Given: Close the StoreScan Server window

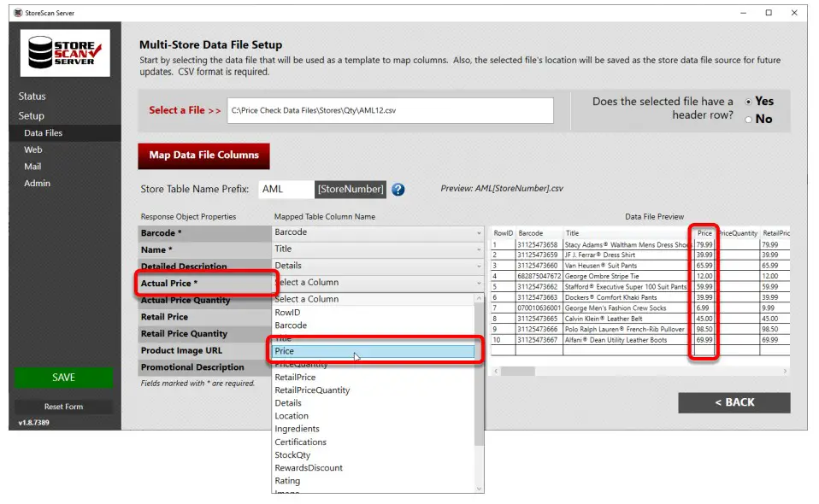Looking at the screenshot, I should pyautogui.click(x=794, y=13).
